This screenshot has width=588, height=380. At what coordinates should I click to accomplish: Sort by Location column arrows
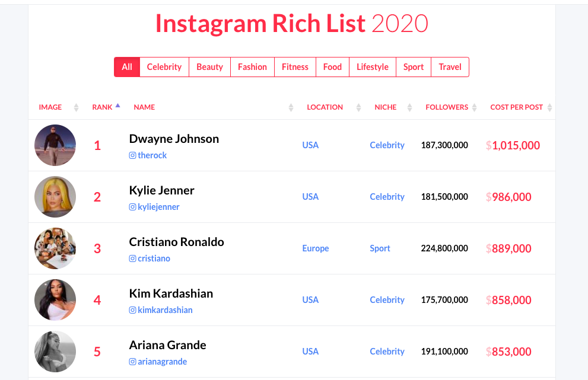(358, 107)
